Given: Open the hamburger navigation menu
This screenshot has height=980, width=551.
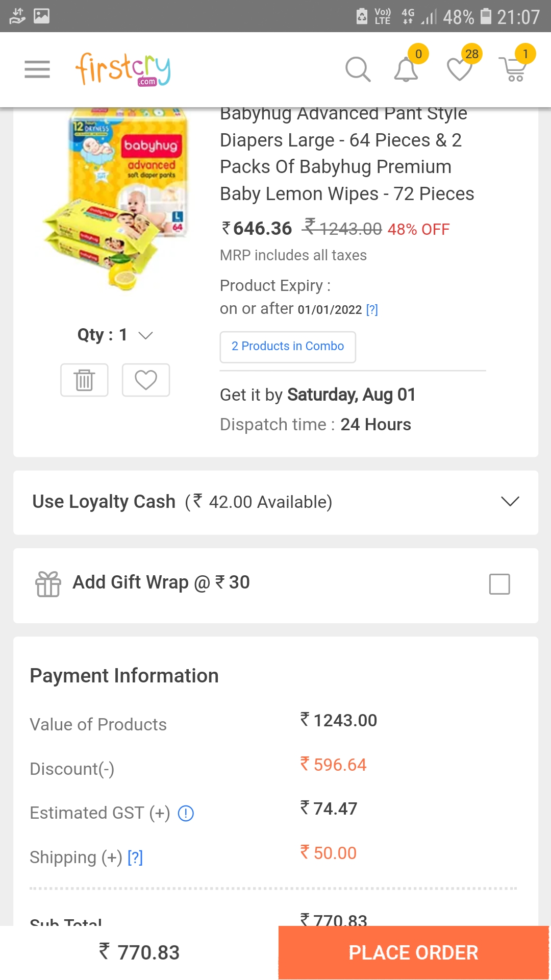Looking at the screenshot, I should [37, 69].
